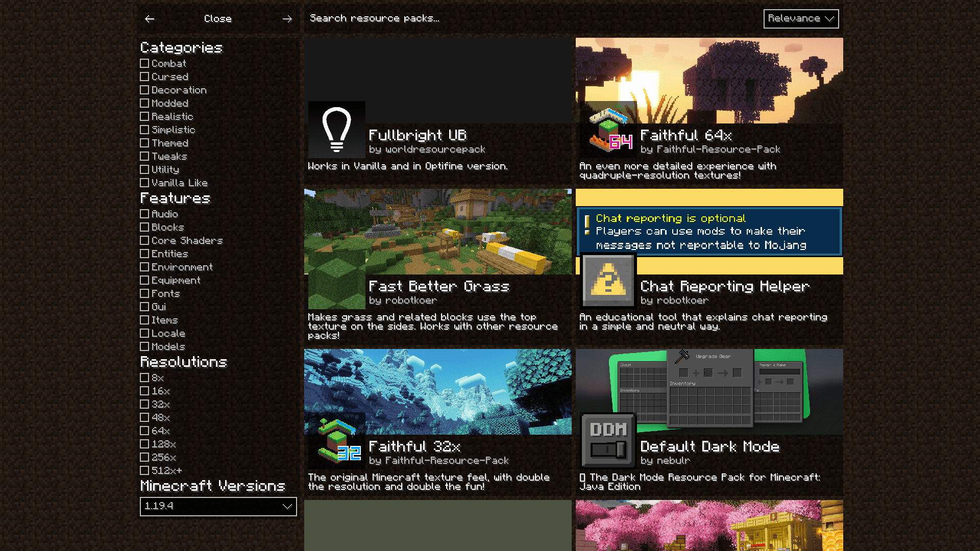
Task: Tick the Fonts feature checkbox
Action: click(x=144, y=293)
